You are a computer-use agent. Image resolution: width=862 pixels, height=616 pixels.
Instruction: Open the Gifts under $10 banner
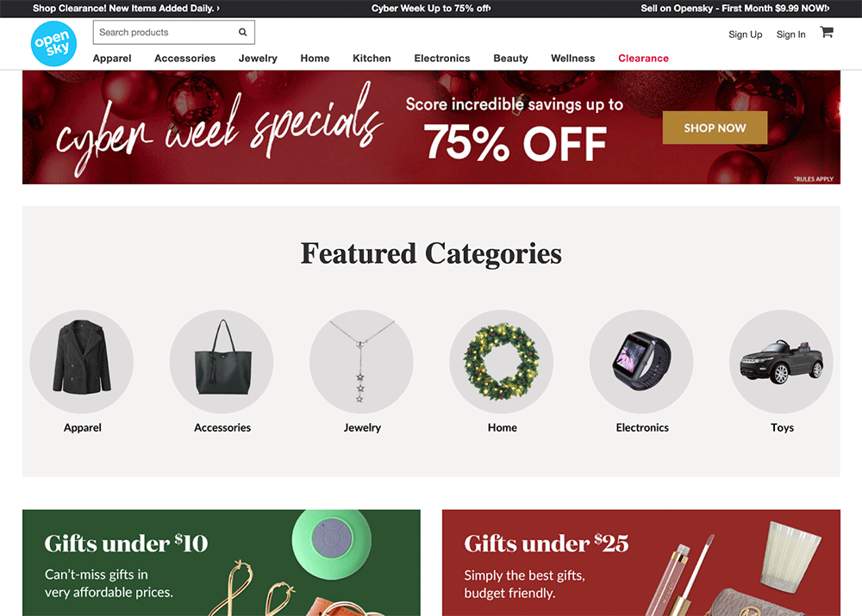pos(222,563)
